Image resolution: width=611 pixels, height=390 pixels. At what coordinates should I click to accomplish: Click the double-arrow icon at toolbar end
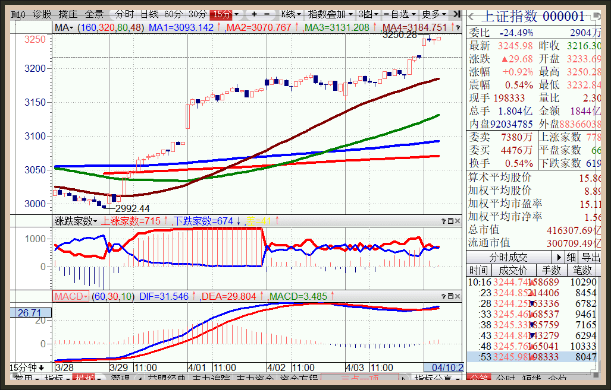coord(457,14)
